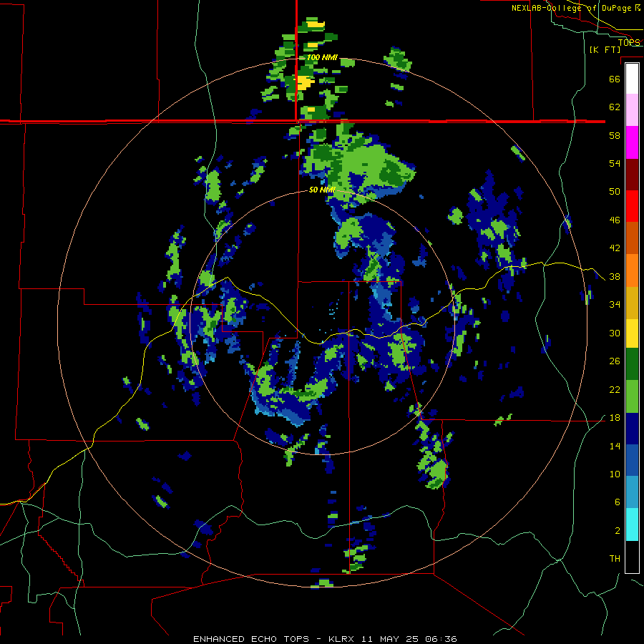
Task: Click the black TH swatch in the legend
Action: click(x=632, y=557)
